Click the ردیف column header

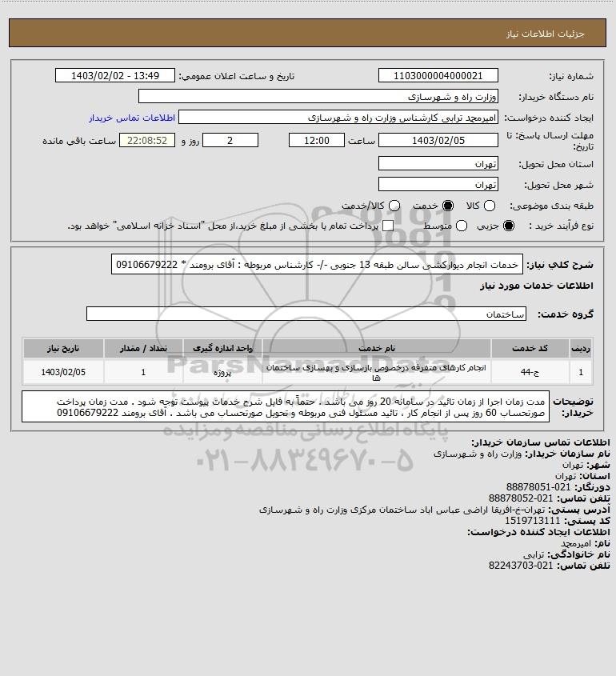point(581,348)
